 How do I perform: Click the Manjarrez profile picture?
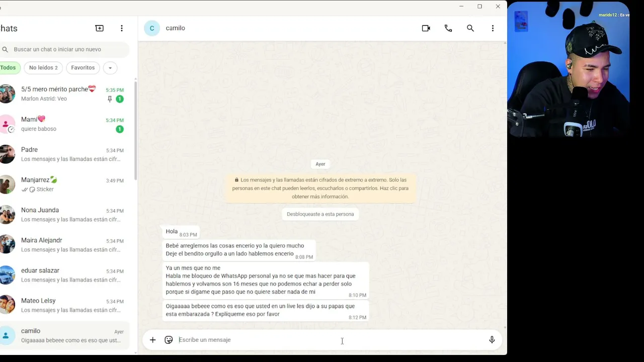point(7,185)
